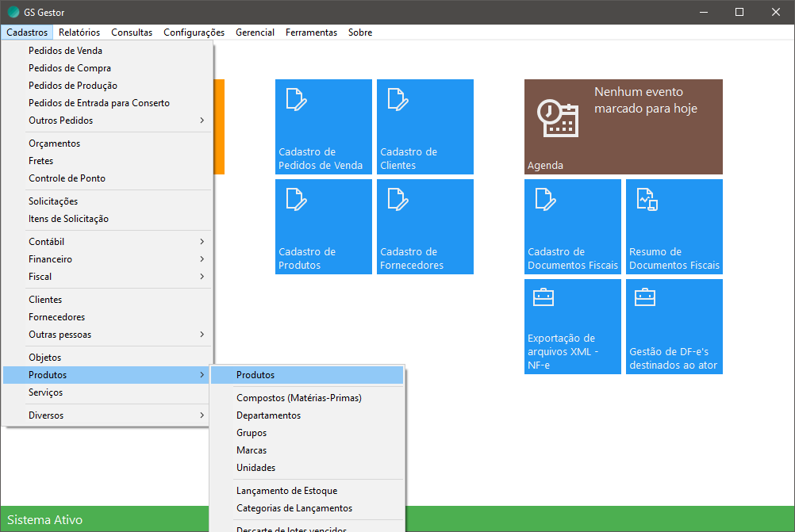Screen dimensions: 795x532
Task: Expand the Contábil submenu
Action: point(107,242)
